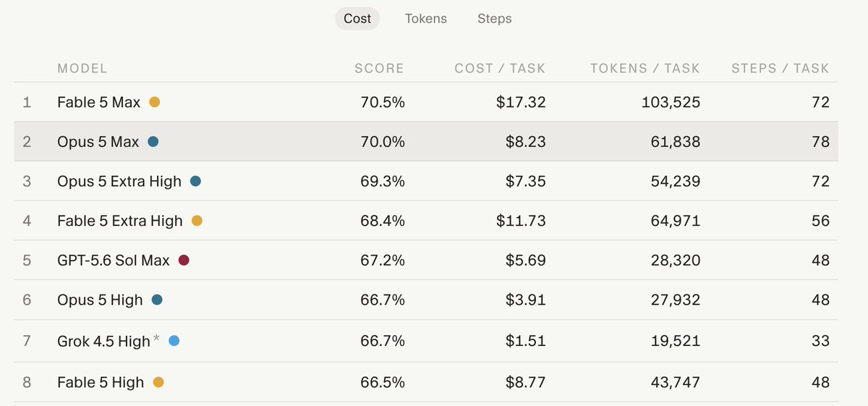Sort by the COST / TASK column header
Screen dimensions: 868x406
[x=500, y=69]
